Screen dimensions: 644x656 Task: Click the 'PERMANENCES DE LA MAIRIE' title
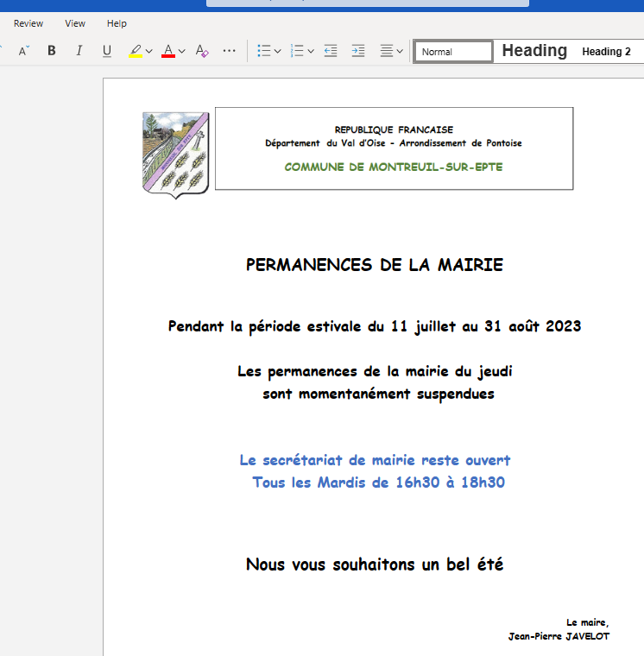(375, 265)
